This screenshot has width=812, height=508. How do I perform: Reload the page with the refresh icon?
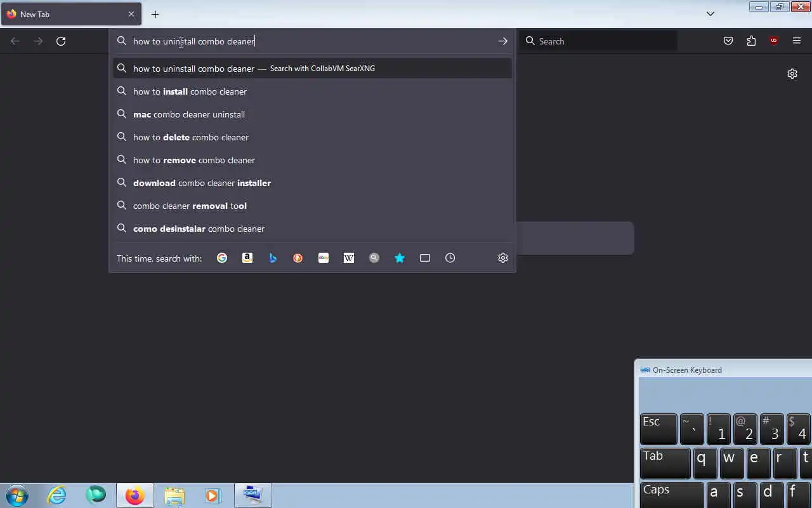click(x=61, y=41)
